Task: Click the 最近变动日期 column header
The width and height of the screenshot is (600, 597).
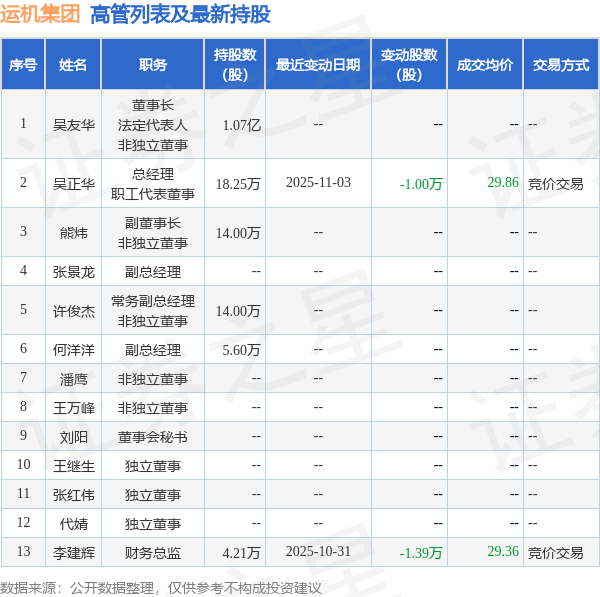Action: click(x=318, y=65)
